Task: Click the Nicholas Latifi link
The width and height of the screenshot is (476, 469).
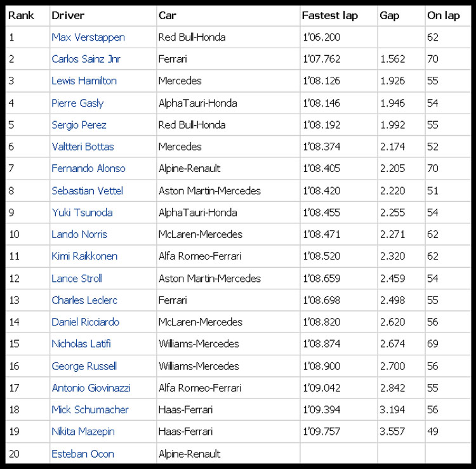Action: click(x=81, y=344)
